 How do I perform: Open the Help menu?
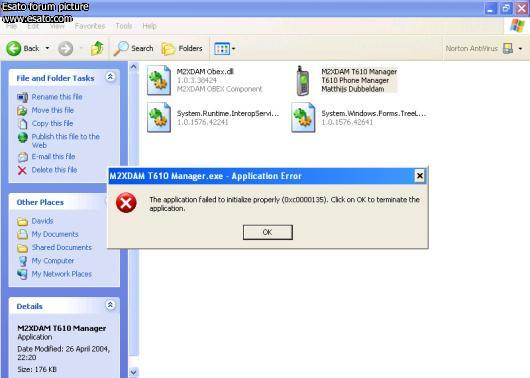click(149, 26)
